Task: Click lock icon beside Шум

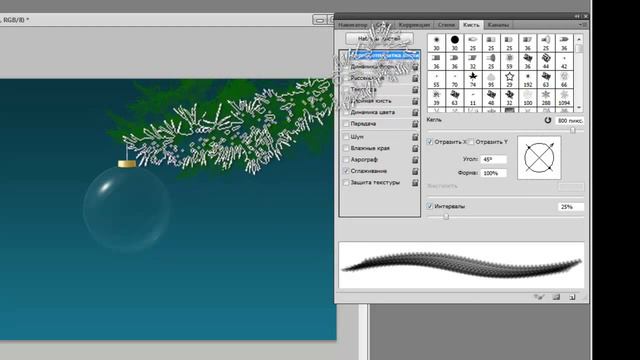Action: pyautogui.click(x=415, y=137)
